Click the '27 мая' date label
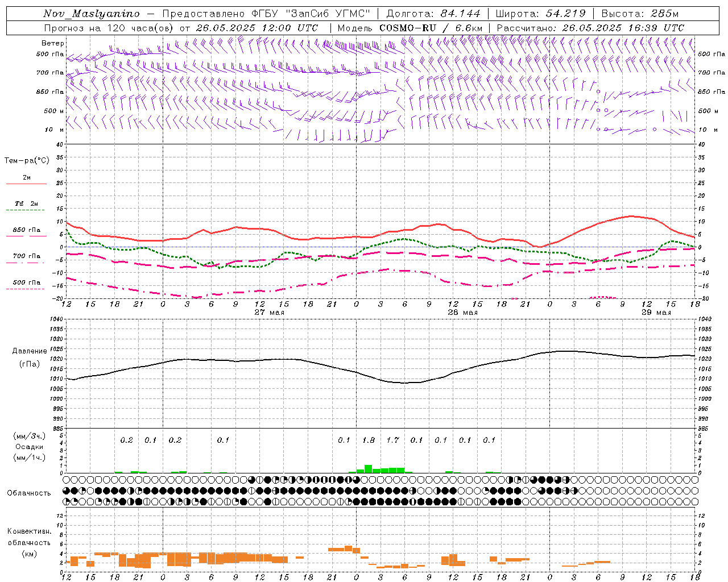The width and height of the screenshot is (728, 582). click(270, 313)
